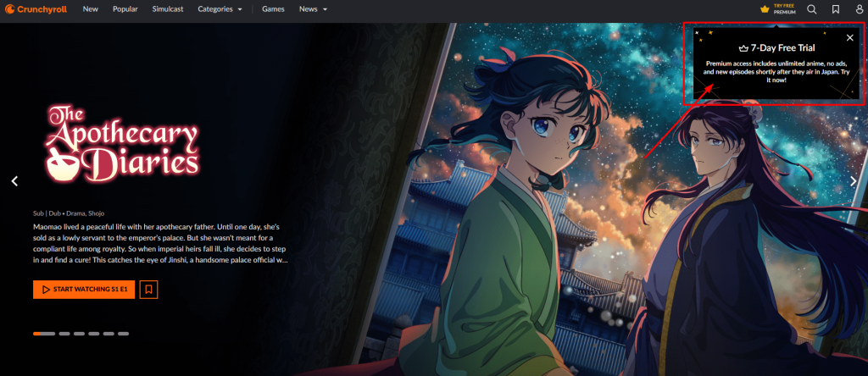Select the last carousel indicator dot
This screenshot has height=376, width=868.
124,334
